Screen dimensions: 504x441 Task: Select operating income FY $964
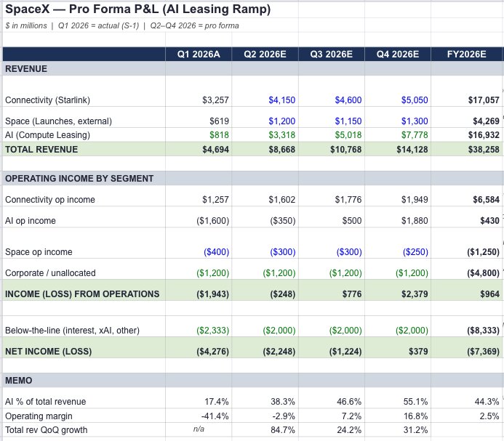pyautogui.click(x=490, y=294)
